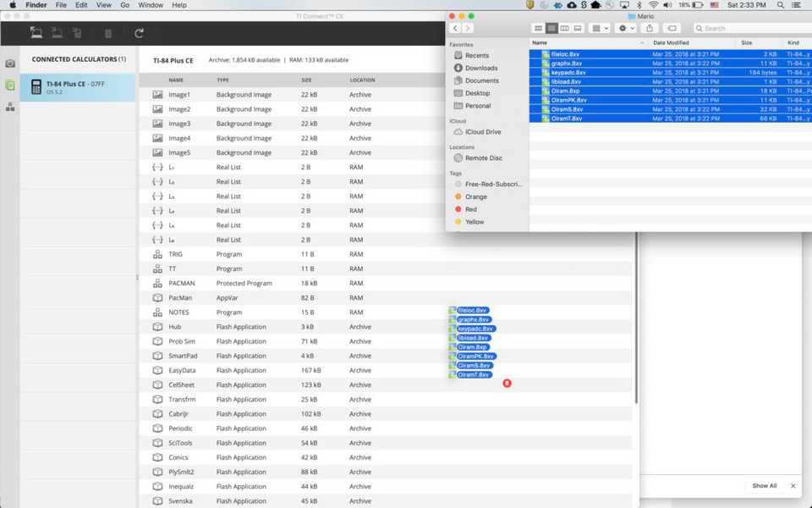812x508 pixels.
Task: Switch Finder to column view
Action: coord(564,28)
